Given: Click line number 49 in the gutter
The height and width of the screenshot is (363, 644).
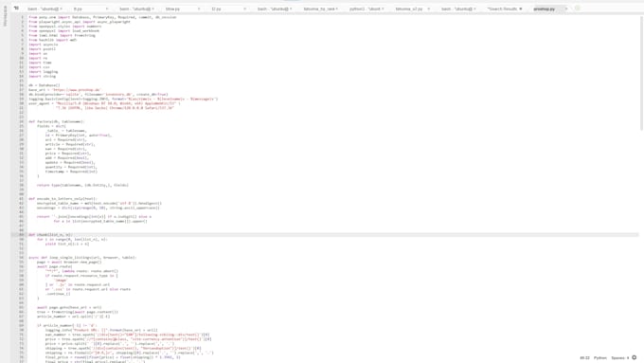Looking at the screenshot, I should point(22,235).
